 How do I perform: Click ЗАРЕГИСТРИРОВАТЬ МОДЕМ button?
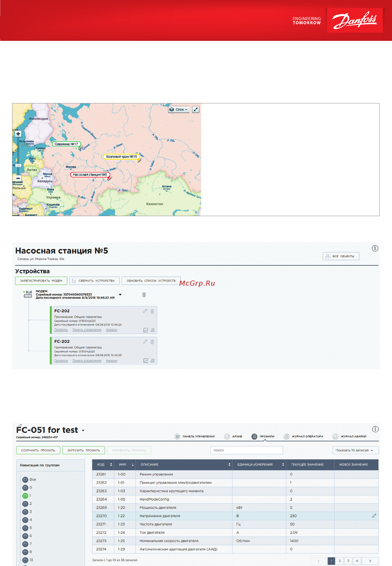(41, 280)
